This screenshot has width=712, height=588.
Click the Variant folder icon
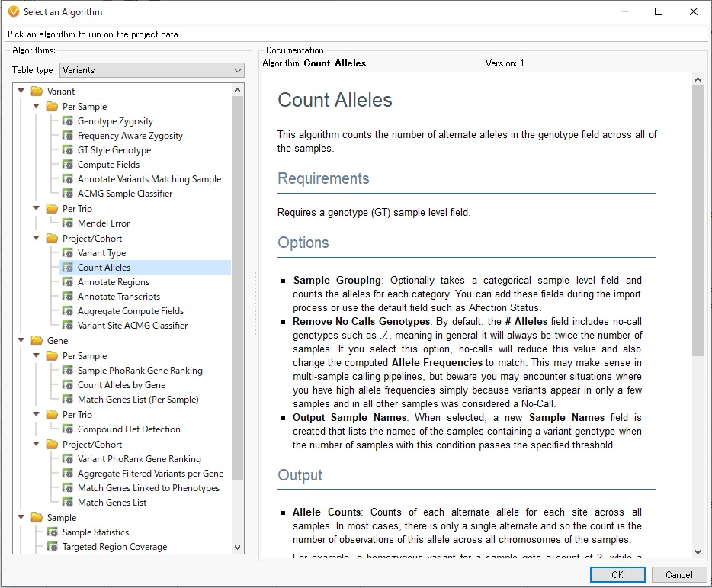37,92
